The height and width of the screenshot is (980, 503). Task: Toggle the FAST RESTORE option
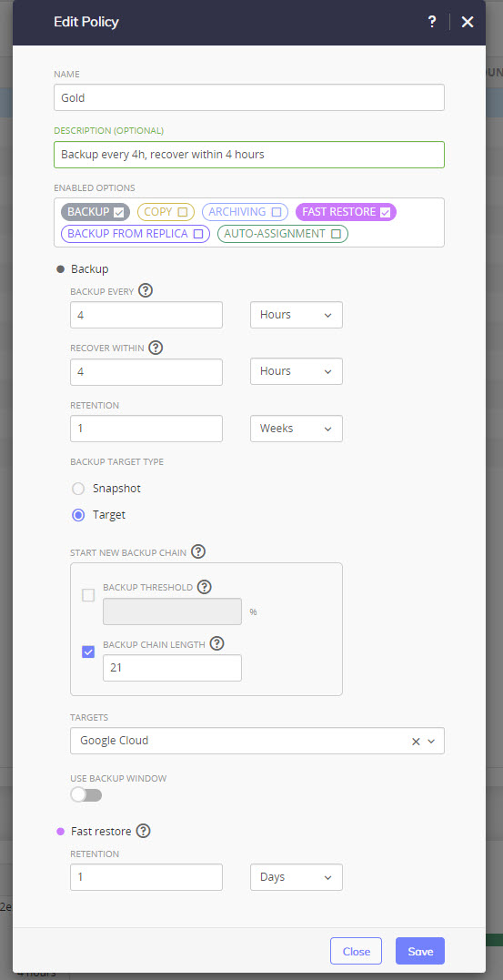tap(347, 212)
